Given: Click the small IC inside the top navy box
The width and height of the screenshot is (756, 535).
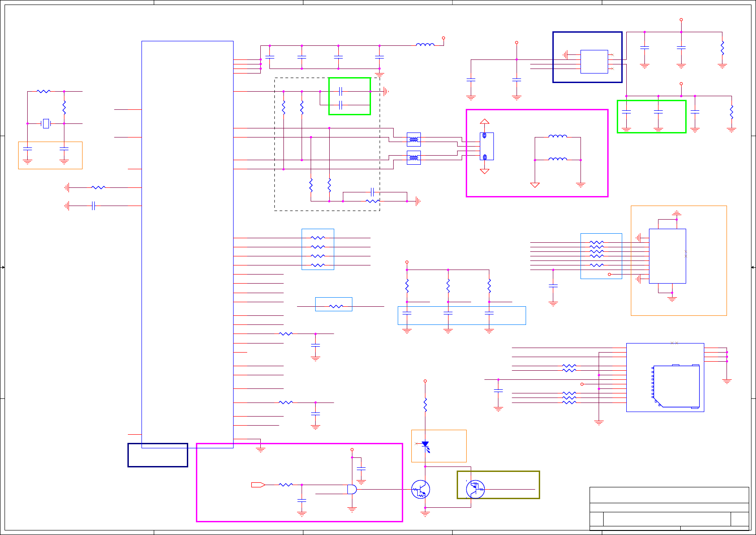Looking at the screenshot, I should 594,61.
